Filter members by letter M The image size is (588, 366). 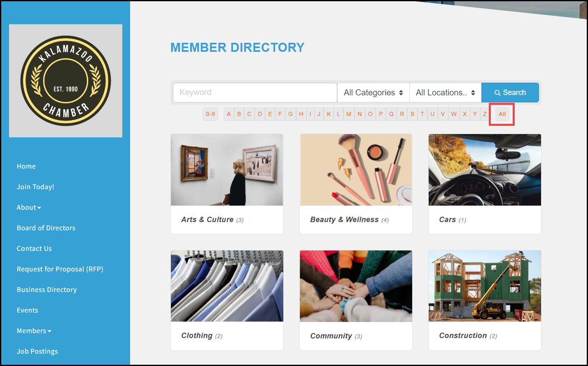coord(349,114)
